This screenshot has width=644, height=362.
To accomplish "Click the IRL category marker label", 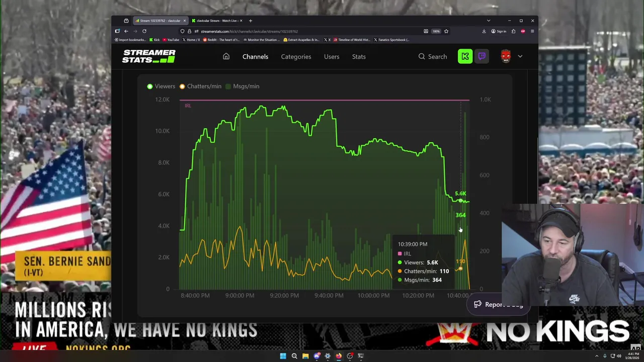I will [188, 106].
